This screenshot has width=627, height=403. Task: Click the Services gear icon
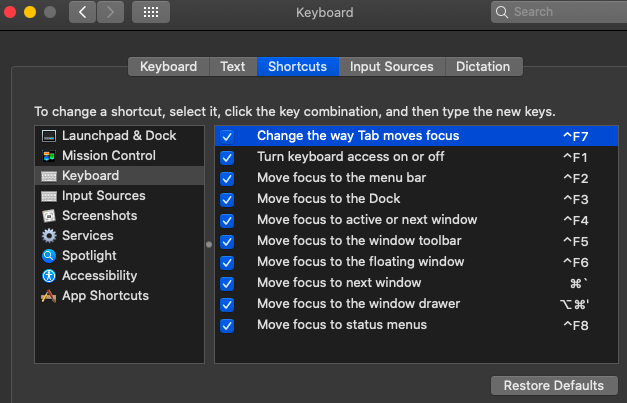[x=49, y=235]
